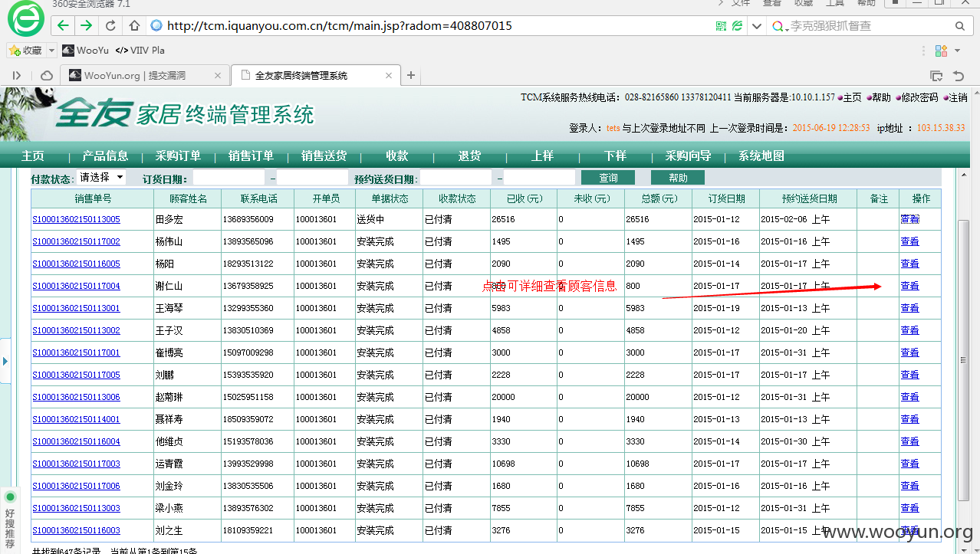Expand the favorites bar dropdown arrow
The width and height of the screenshot is (980, 554).
pyautogui.click(x=52, y=51)
